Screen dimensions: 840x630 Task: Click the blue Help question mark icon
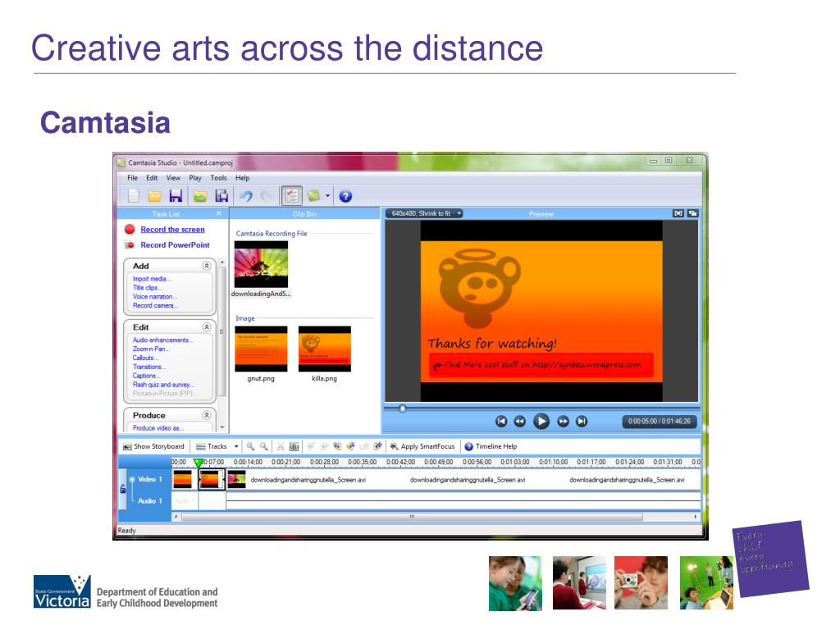345,197
